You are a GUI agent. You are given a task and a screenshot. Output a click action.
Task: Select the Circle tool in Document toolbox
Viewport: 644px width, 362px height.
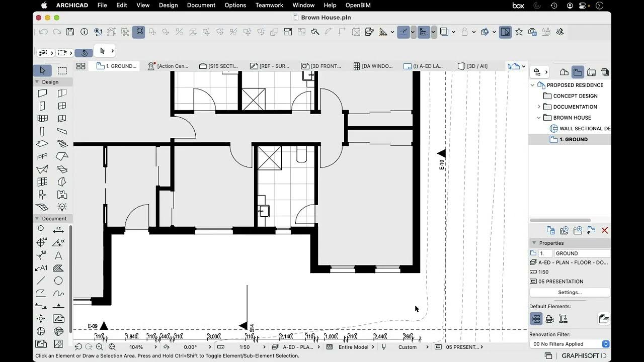58,281
